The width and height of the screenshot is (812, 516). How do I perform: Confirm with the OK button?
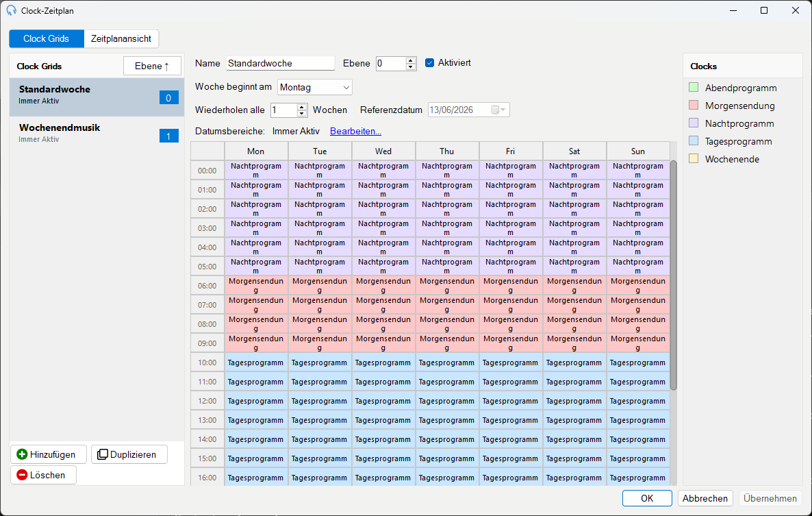tap(647, 498)
